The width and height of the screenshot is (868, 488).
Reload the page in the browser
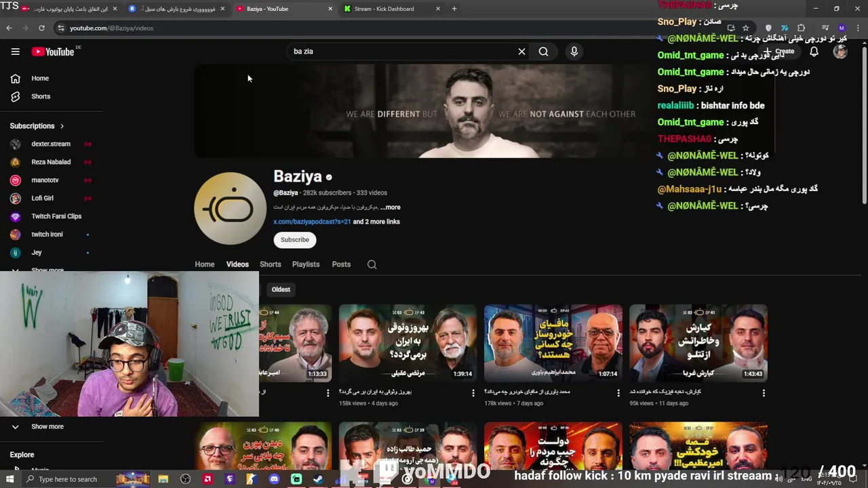click(x=41, y=28)
